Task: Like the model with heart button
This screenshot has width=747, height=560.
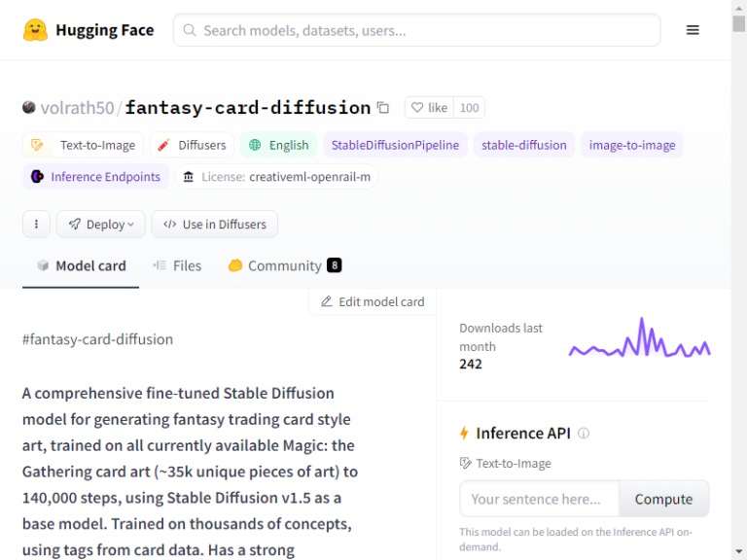Action: (x=429, y=108)
